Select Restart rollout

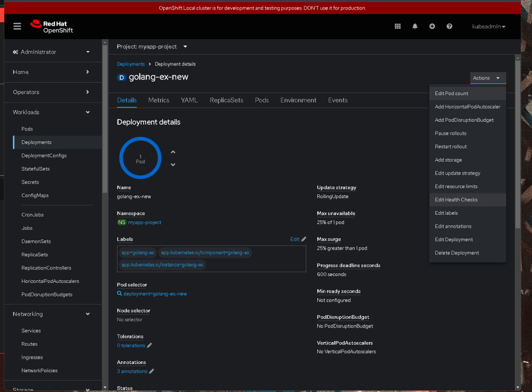[468, 147]
